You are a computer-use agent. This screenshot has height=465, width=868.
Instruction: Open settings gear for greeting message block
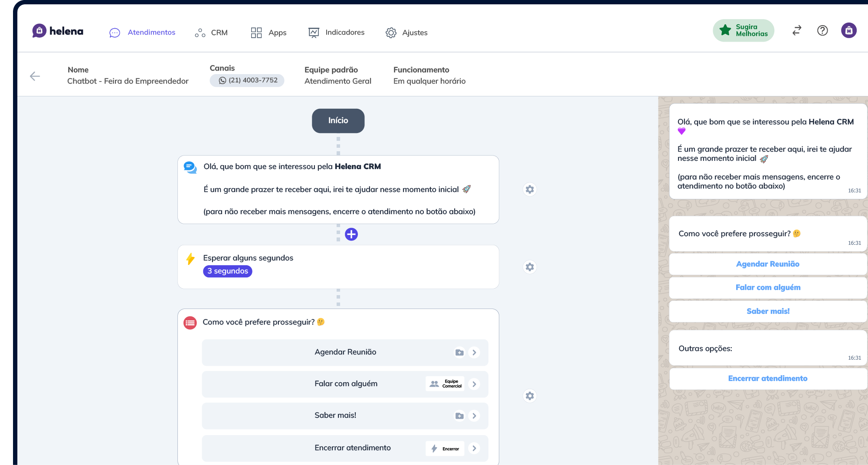click(530, 189)
